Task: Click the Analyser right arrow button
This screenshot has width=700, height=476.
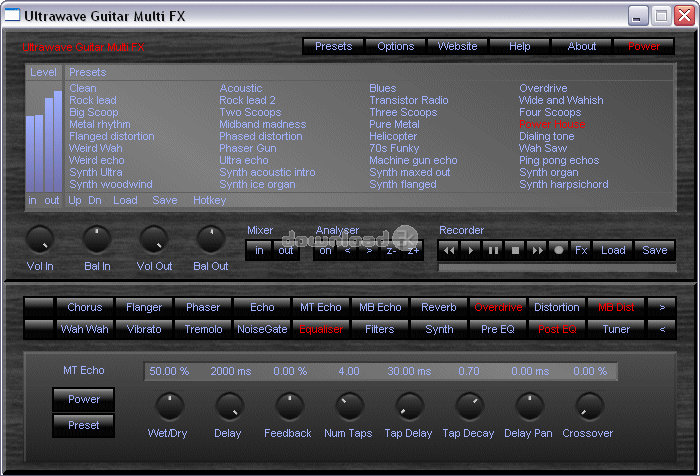Action: click(369, 251)
